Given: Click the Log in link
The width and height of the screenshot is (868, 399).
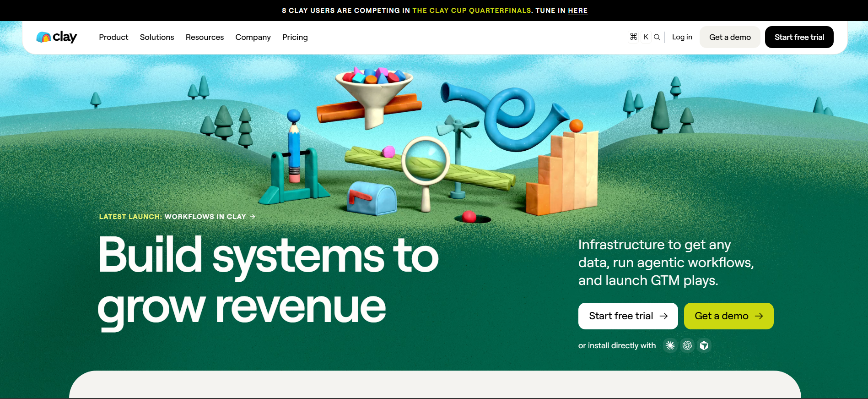Looking at the screenshot, I should coord(682,37).
